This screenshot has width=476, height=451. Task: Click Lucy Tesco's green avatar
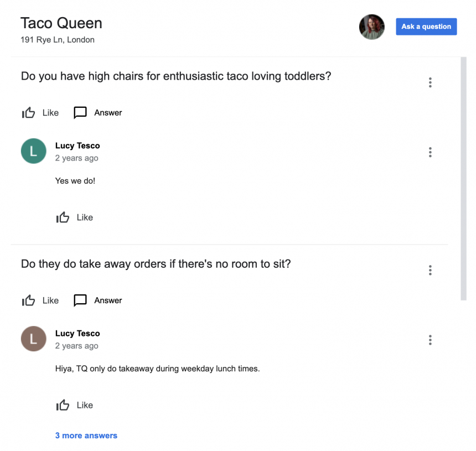[x=33, y=151]
